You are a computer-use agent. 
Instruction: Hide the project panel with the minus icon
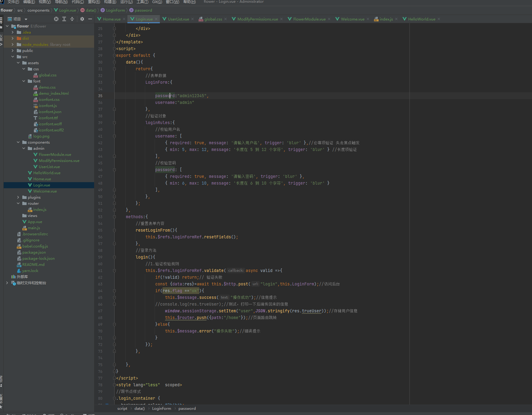point(90,19)
